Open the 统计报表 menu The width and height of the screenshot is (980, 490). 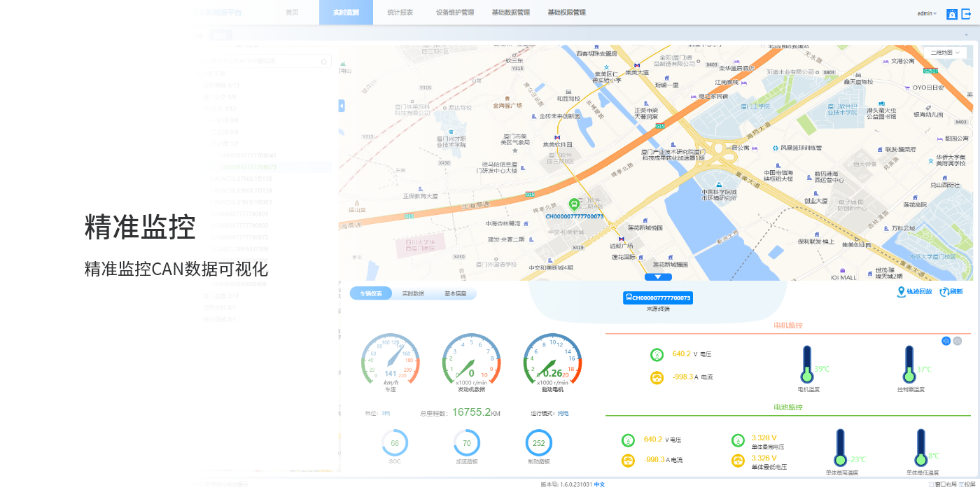pos(400,13)
